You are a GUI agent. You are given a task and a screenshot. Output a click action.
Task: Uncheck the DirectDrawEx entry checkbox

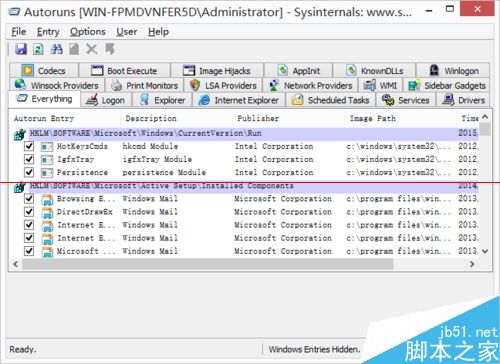[29, 211]
